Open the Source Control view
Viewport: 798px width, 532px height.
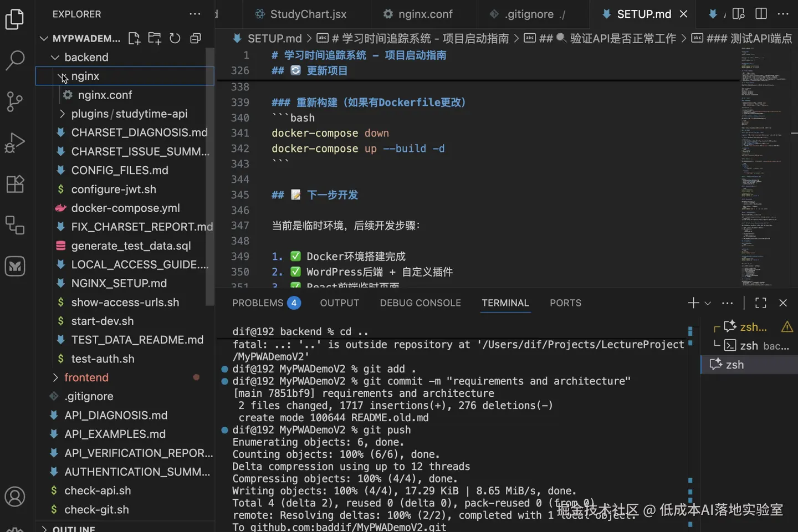click(14, 101)
